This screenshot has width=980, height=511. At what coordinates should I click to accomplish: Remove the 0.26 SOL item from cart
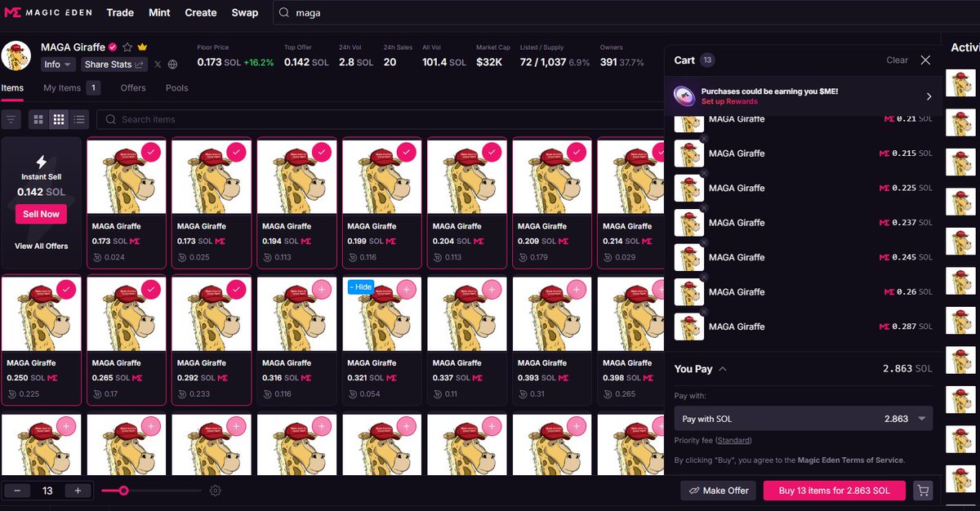[704, 278]
